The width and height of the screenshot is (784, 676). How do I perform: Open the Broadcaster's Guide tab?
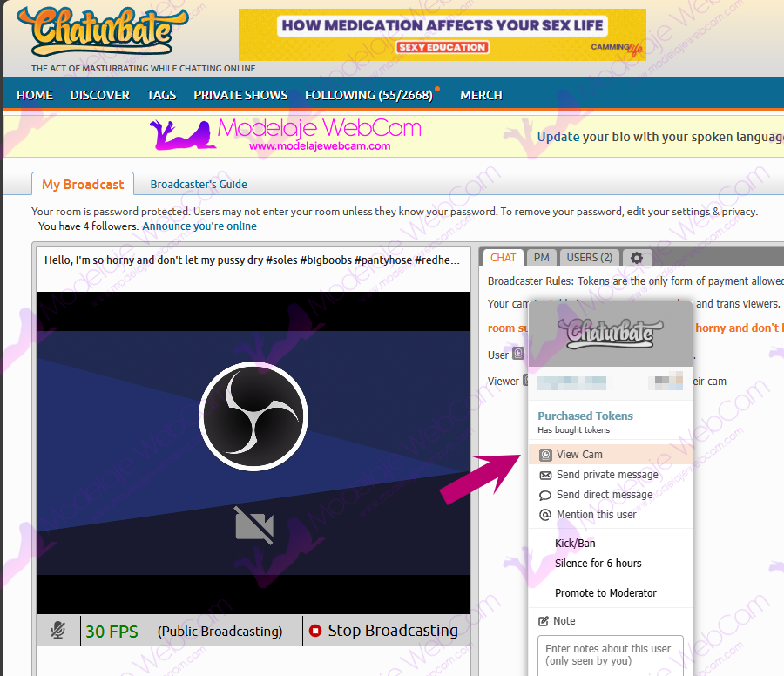tap(199, 184)
